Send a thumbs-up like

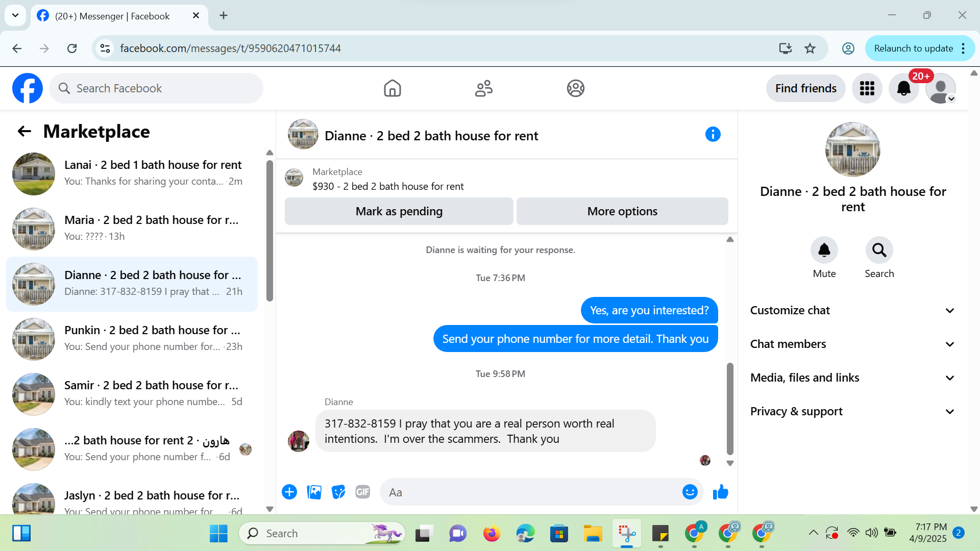[721, 492]
